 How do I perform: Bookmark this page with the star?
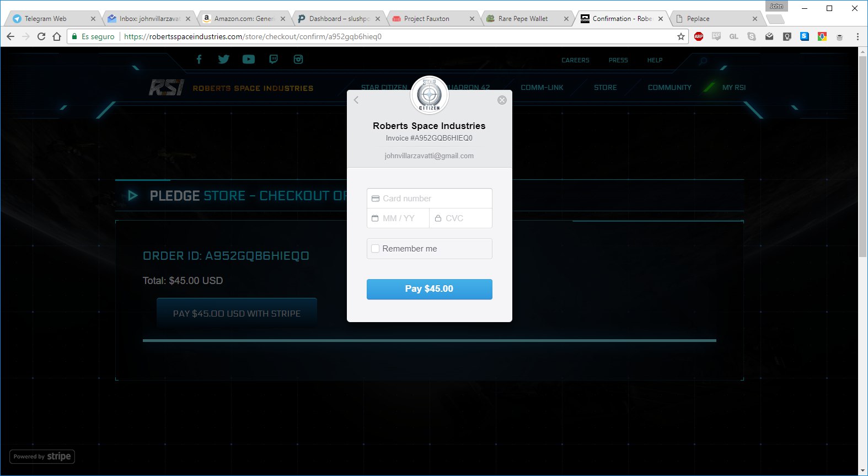click(681, 36)
